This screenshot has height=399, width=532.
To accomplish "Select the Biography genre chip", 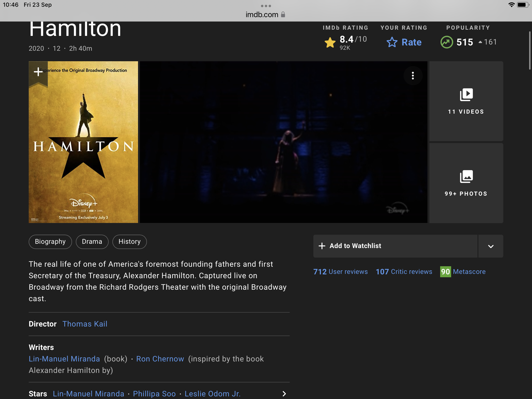I will [50, 241].
